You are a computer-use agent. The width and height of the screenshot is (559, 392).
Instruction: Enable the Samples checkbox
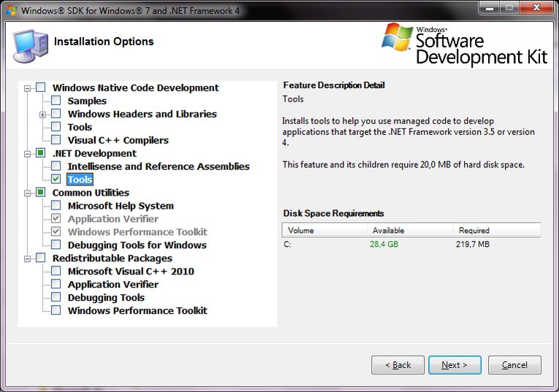(56, 101)
